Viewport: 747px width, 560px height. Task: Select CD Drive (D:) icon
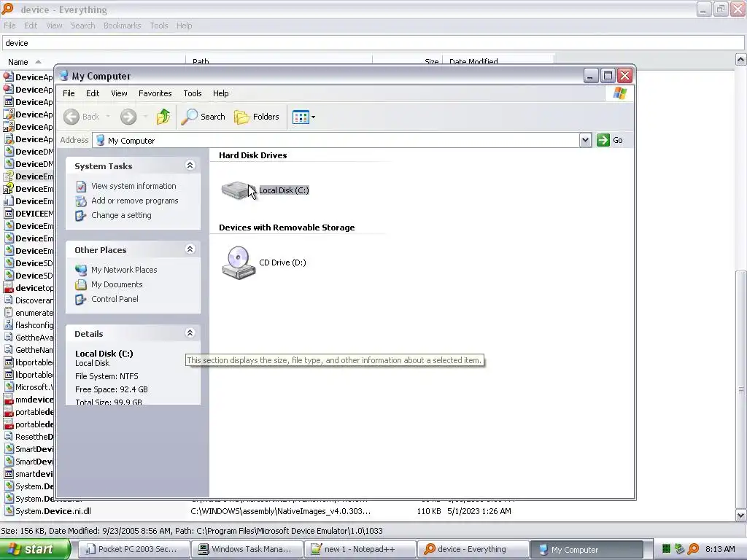239,262
